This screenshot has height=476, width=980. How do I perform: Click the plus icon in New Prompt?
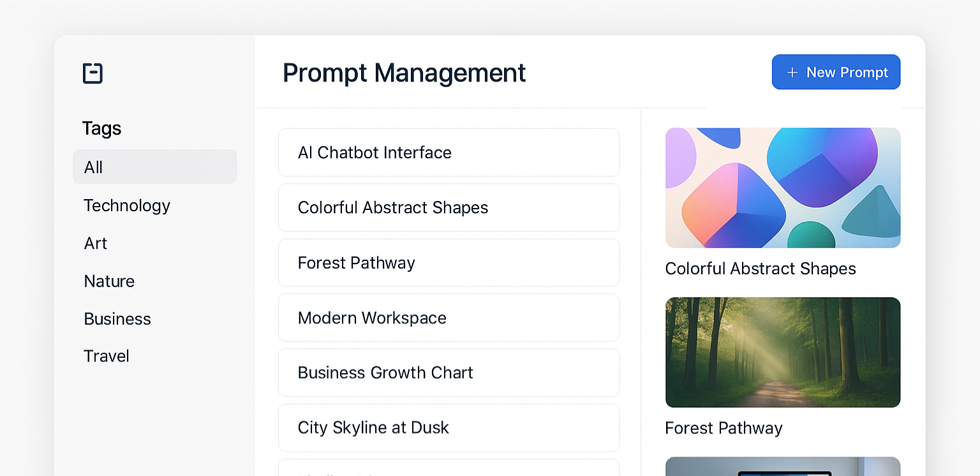pyautogui.click(x=792, y=73)
